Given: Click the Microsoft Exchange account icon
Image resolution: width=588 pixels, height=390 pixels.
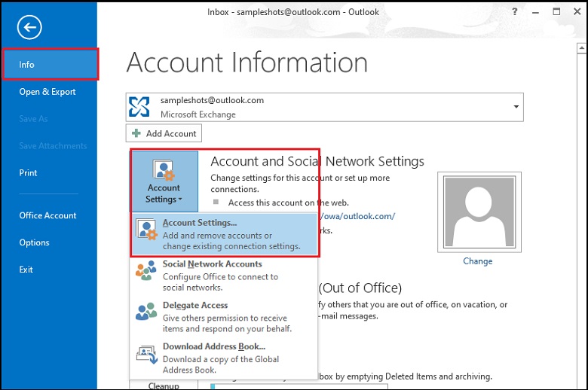Looking at the screenshot, I should coord(139,107).
